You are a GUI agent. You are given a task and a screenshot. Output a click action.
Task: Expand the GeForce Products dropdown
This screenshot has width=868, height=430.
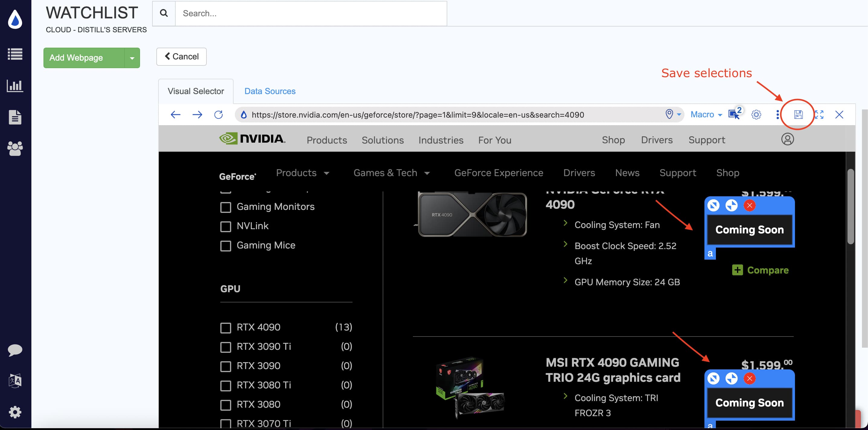click(302, 173)
